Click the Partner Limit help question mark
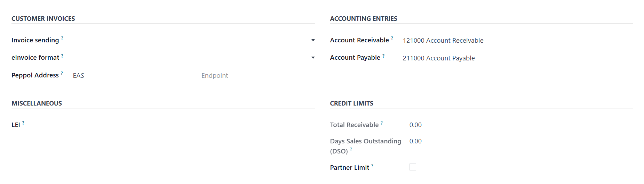 pyautogui.click(x=372, y=166)
